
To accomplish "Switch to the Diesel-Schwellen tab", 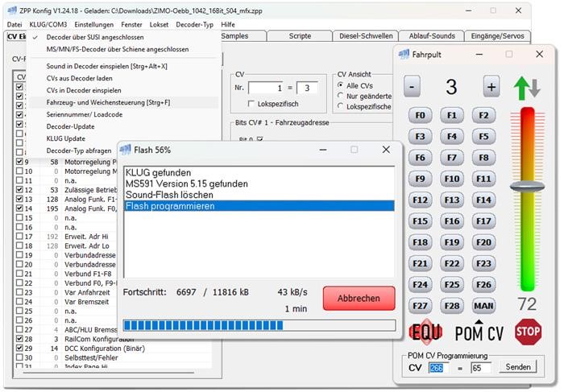I will click(364, 36).
